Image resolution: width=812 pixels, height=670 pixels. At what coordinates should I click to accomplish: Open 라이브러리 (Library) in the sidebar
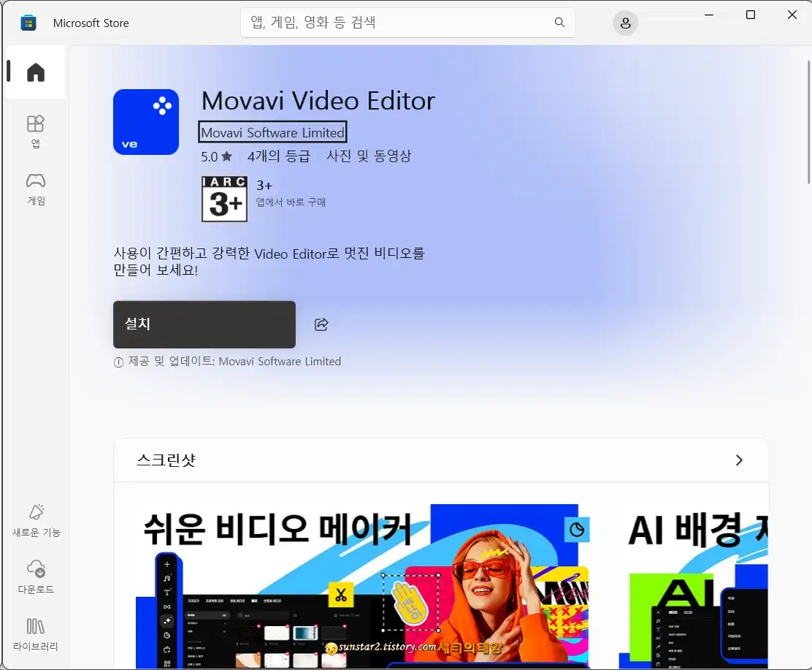coord(34,634)
